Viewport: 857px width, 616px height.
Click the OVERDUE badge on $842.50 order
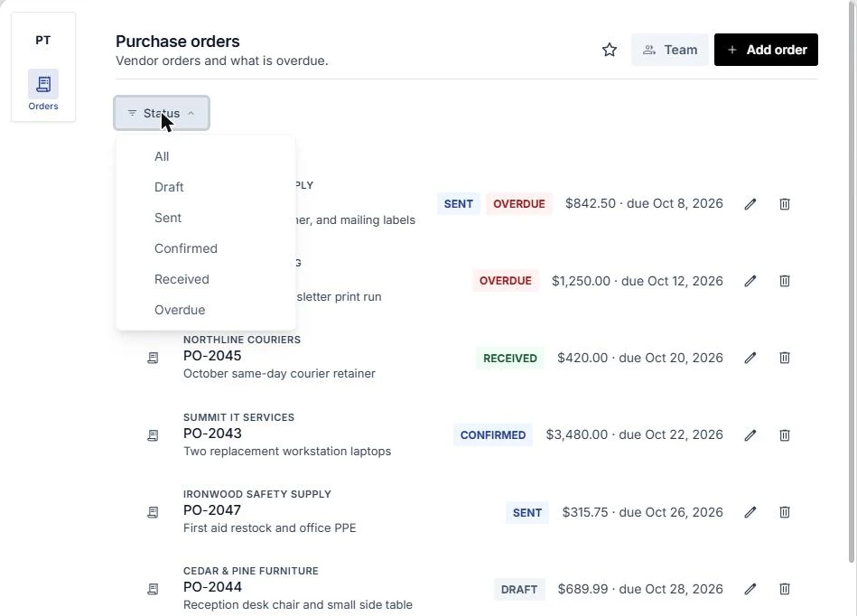[518, 204]
